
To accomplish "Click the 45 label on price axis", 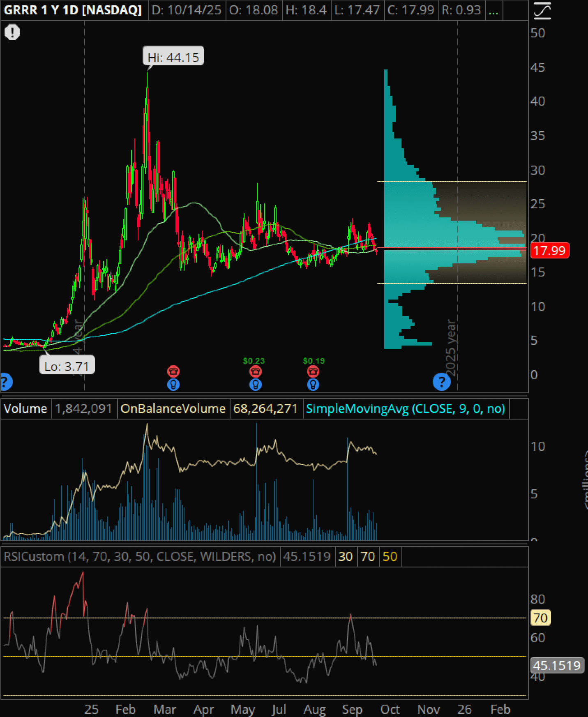I will (x=538, y=67).
